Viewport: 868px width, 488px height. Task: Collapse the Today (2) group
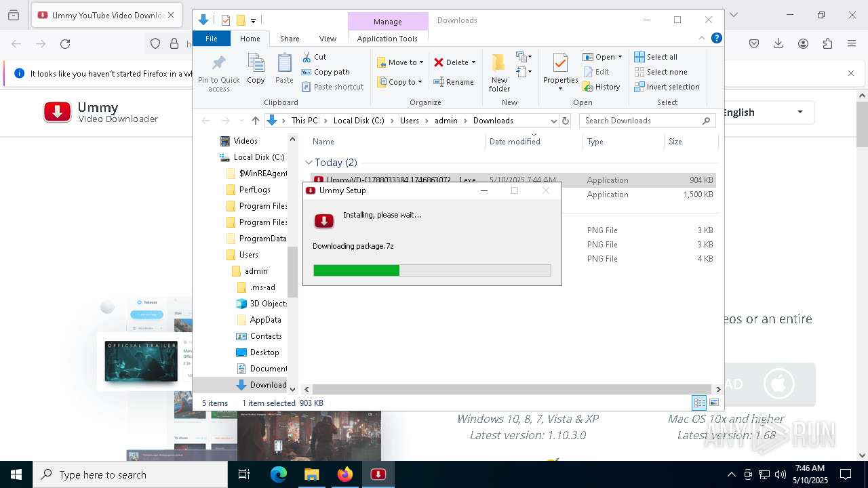pos(309,163)
